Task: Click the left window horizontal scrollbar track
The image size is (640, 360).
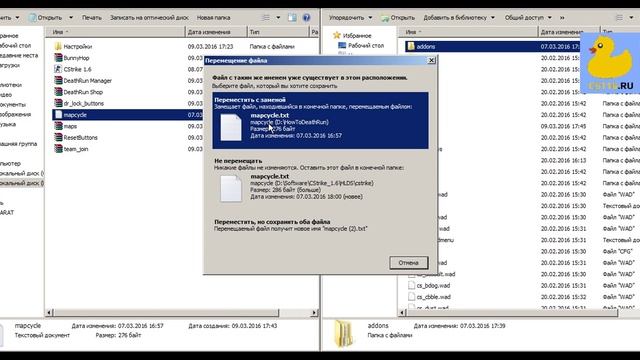Action: point(295,313)
